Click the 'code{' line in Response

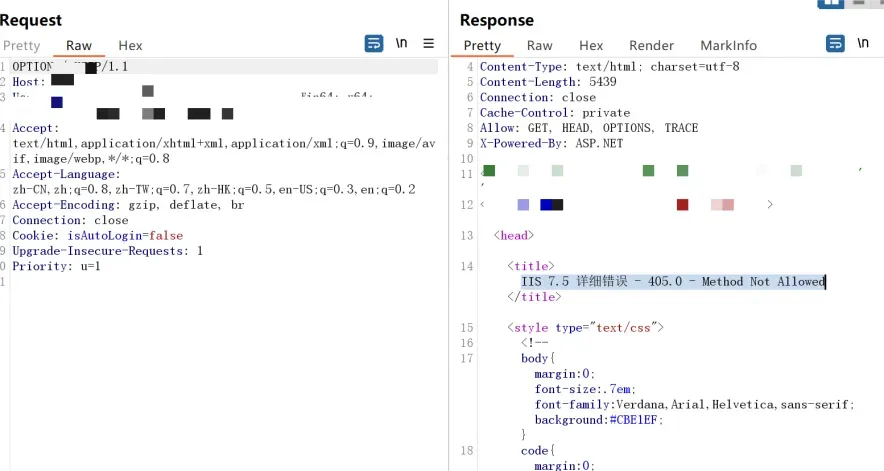538,450
